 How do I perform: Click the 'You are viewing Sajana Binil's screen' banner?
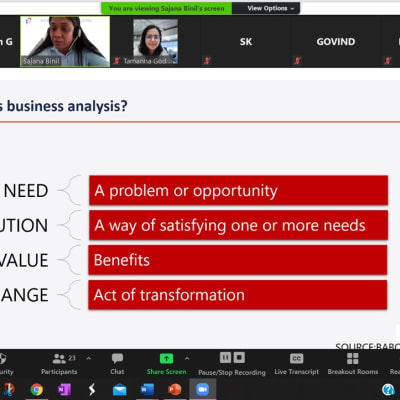coord(166,8)
